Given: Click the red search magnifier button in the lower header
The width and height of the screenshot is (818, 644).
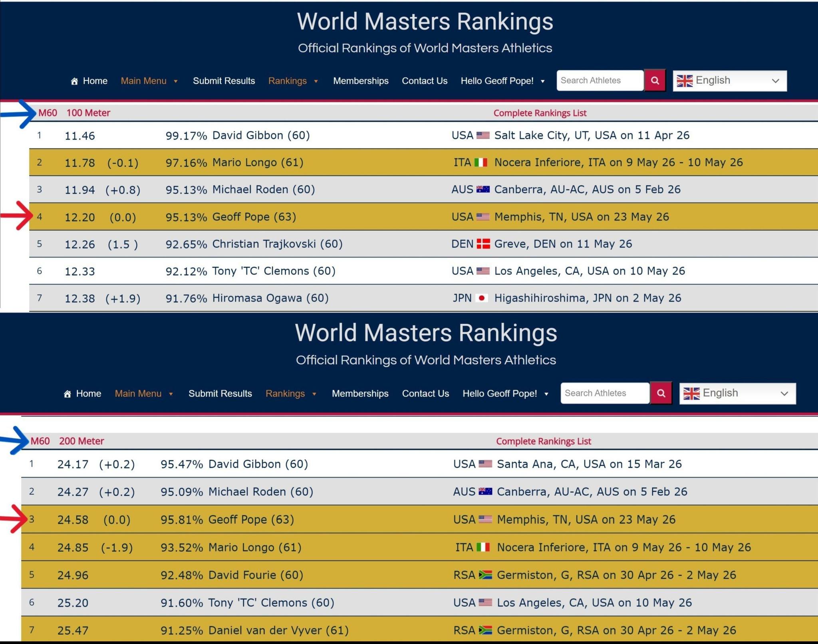Looking at the screenshot, I should coord(661,393).
